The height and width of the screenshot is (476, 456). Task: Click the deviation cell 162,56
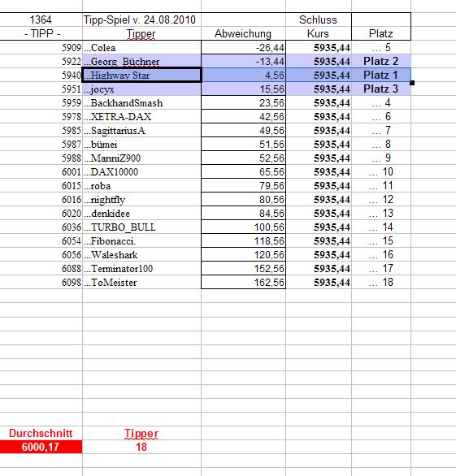click(x=243, y=283)
